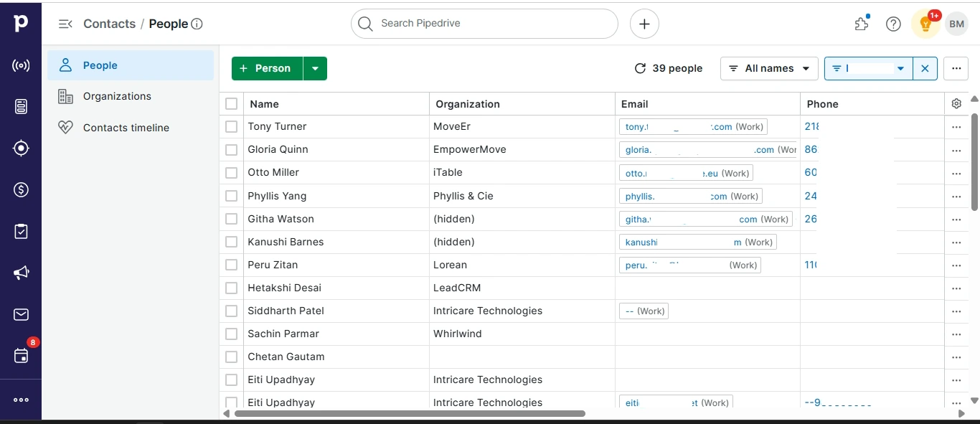Check the box for Otto Miller

tap(231, 172)
